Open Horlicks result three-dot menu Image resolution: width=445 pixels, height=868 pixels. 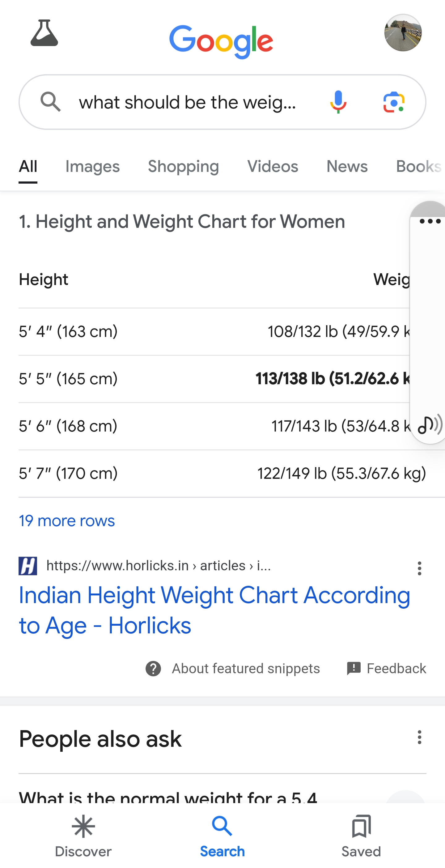click(419, 568)
